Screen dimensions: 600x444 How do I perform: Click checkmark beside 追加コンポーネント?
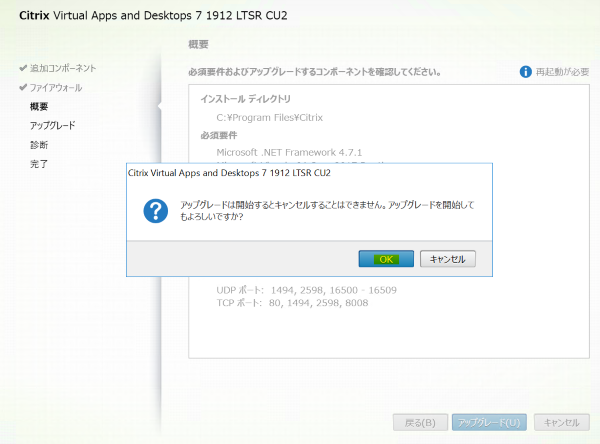click(x=23, y=68)
